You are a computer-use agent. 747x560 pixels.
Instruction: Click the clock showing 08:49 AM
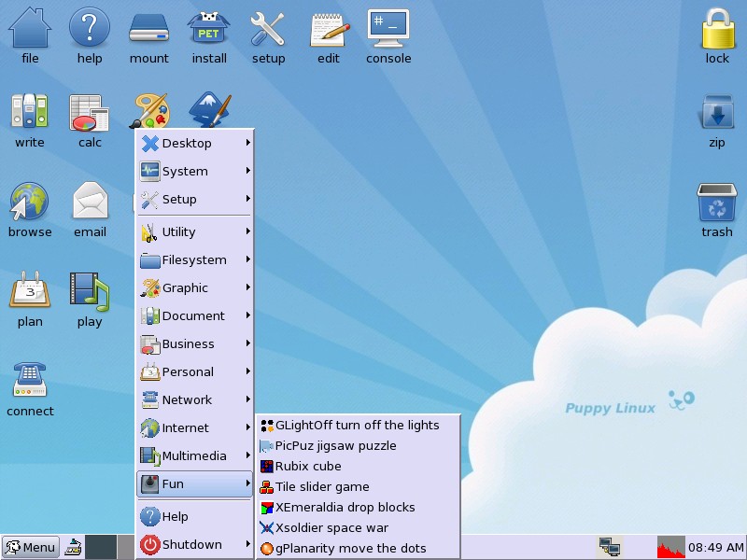[x=715, y=547]
